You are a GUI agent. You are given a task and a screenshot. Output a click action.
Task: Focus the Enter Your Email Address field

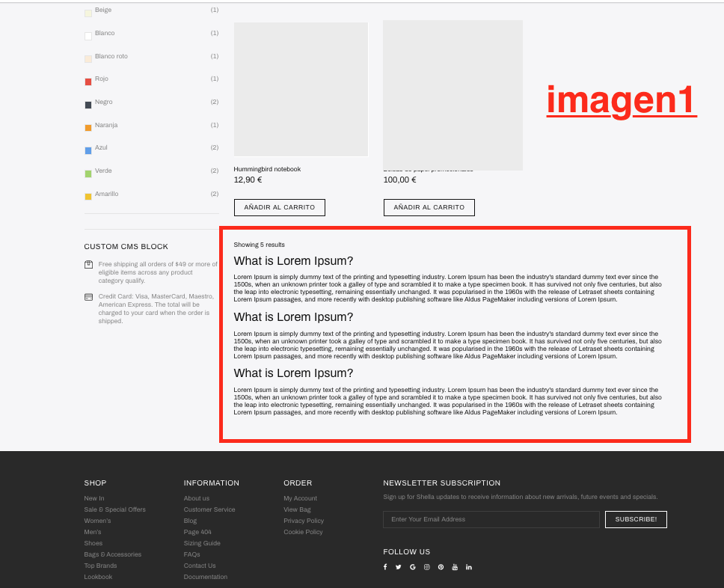pos(491,519)
